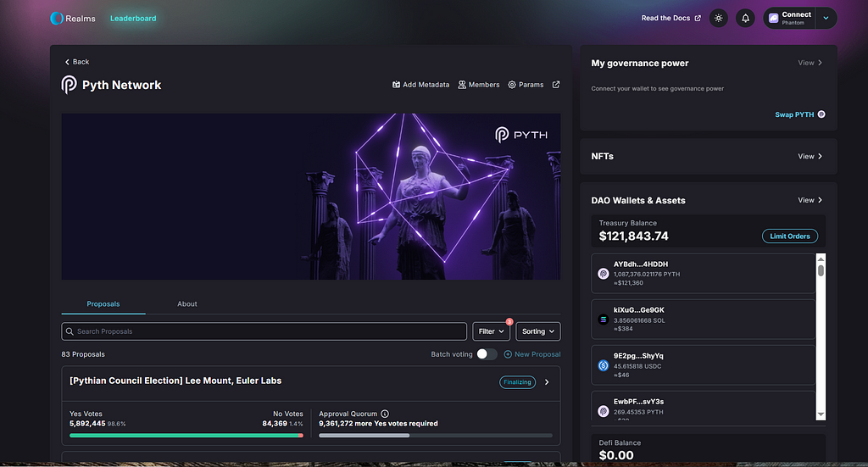
Task: Click the Add Metadata link
Action: [420, 85]
